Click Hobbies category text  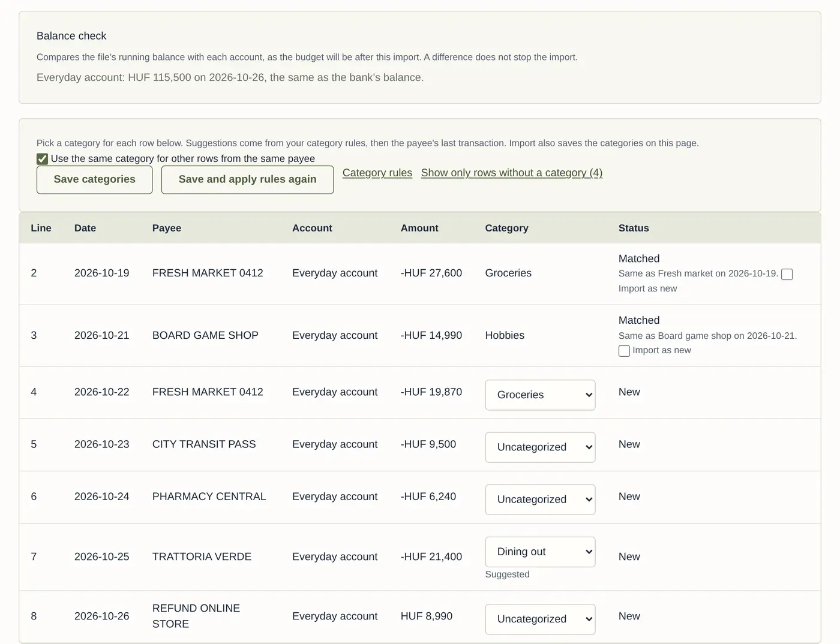(x=505, y=335)
